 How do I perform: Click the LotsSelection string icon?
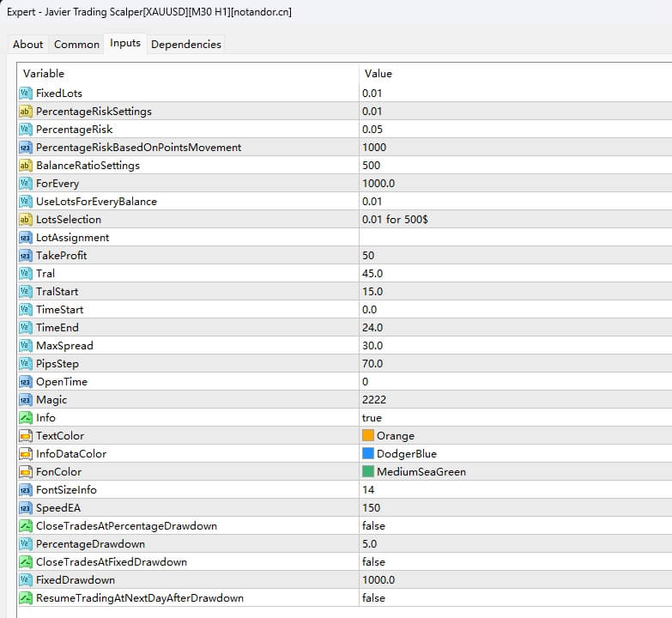pos(25,219)
